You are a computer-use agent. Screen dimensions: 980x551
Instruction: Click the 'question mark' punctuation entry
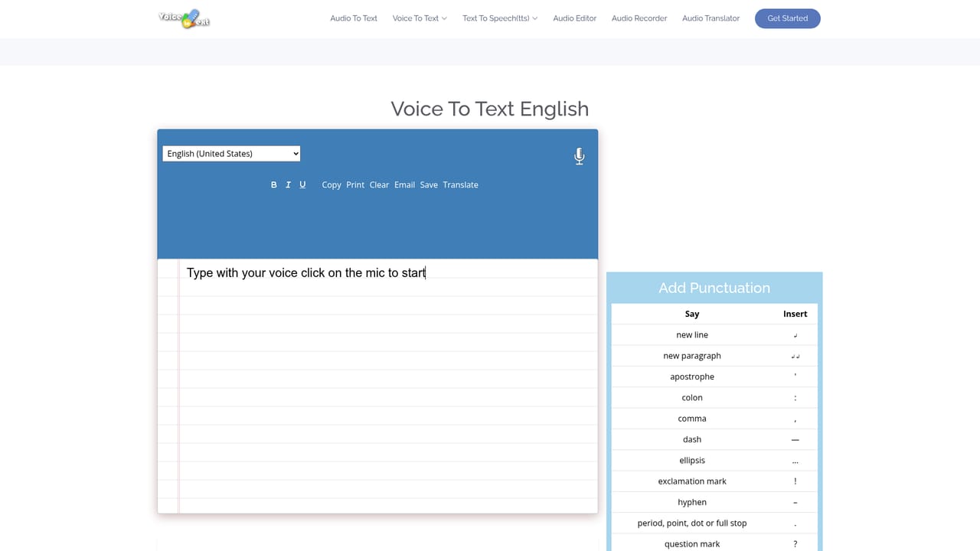click(x=714, y=544)
